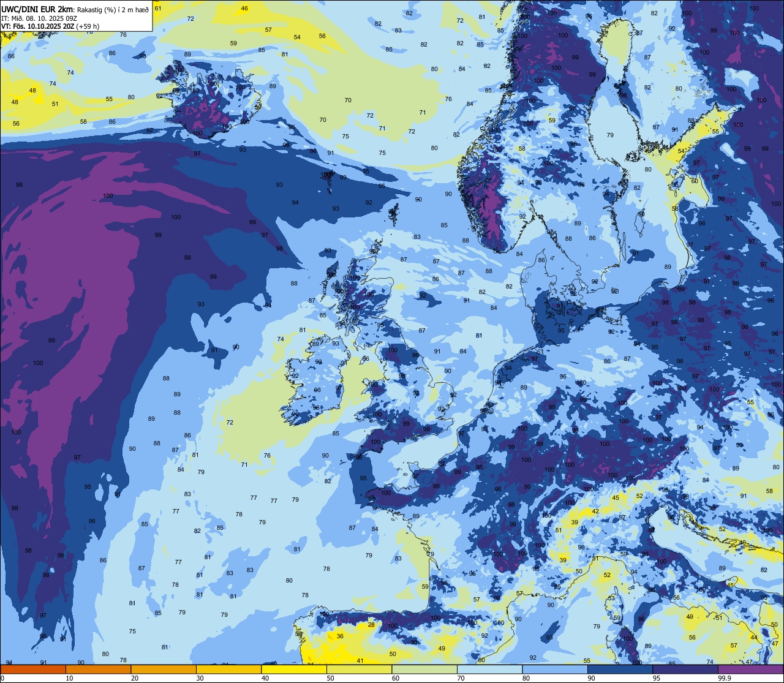
Task: Click the "42" value in the Alps
Action: (595, 511)
